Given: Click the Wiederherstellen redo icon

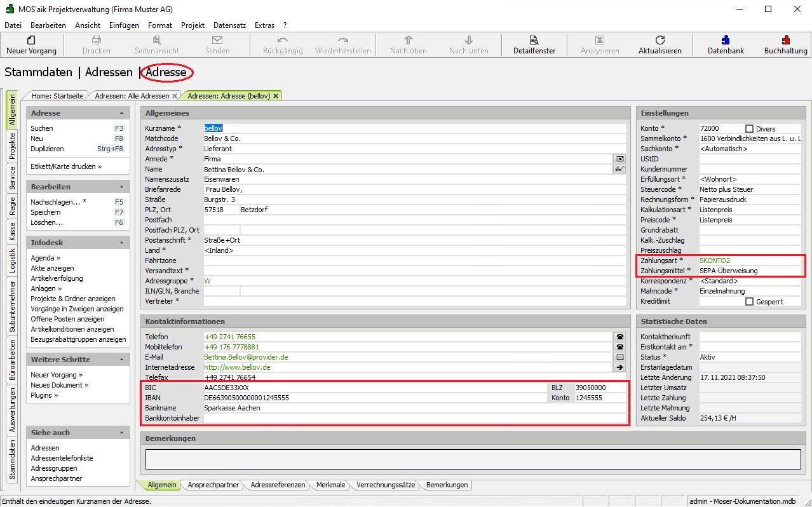Looking at the screenshot, I should pos(343,40).
